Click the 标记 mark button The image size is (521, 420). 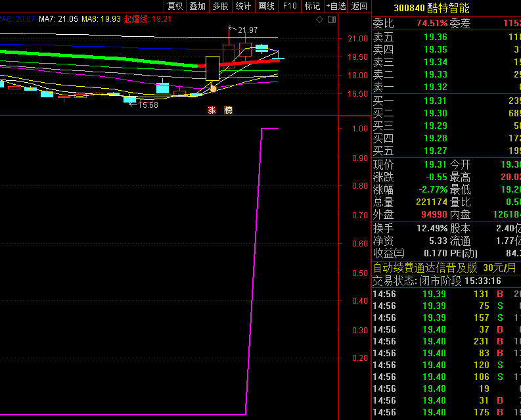[312, 6]
